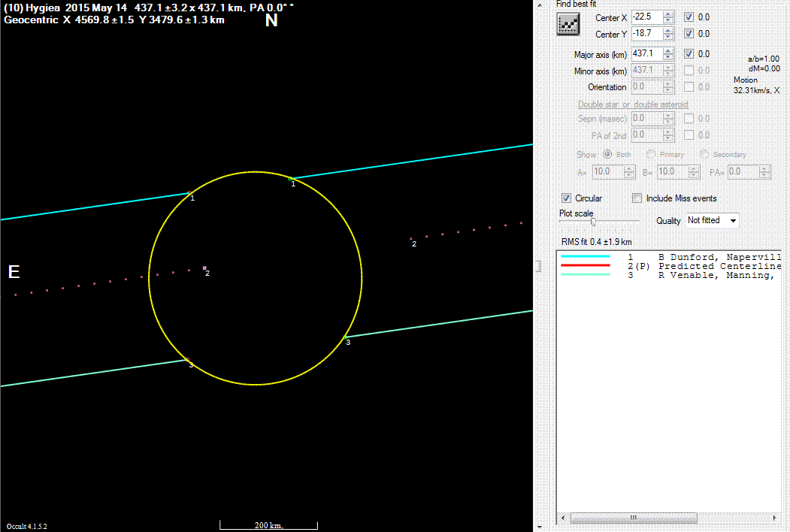Click the Sepn (masec) value field

point(647,119)
